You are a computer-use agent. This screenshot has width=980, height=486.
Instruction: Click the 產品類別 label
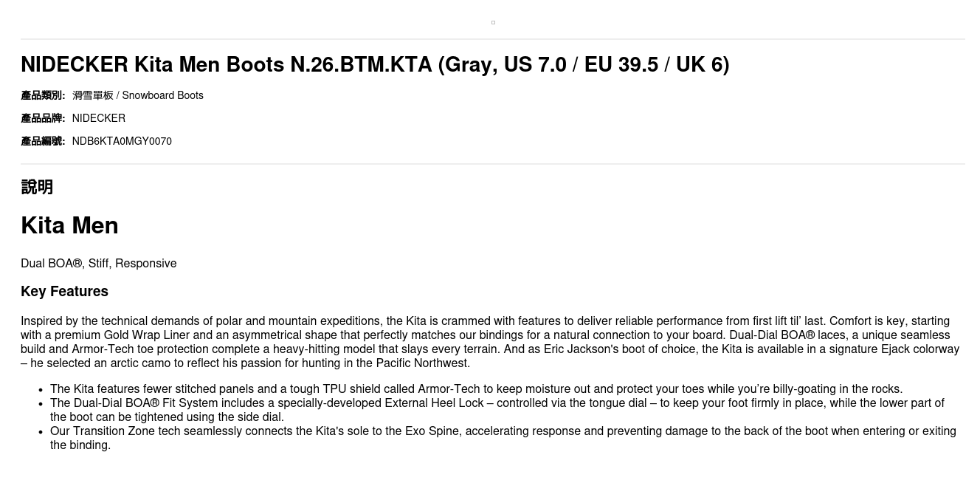point(43,95)
